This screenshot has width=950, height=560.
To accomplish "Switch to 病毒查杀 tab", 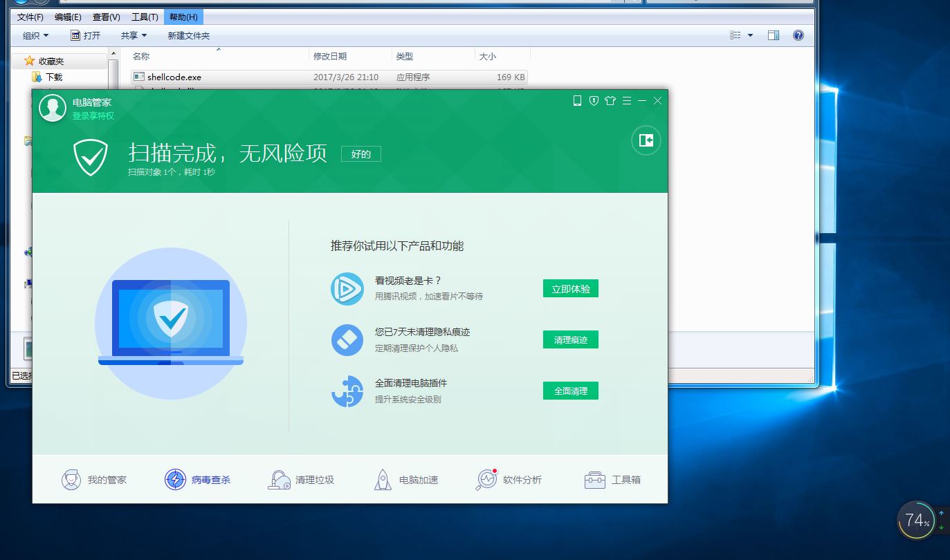I will (197, 480).
